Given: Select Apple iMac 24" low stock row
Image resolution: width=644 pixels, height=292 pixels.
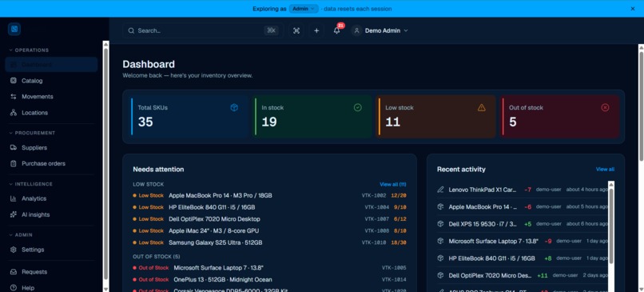Looking at the screenshot, I should (x=269, y=230).
